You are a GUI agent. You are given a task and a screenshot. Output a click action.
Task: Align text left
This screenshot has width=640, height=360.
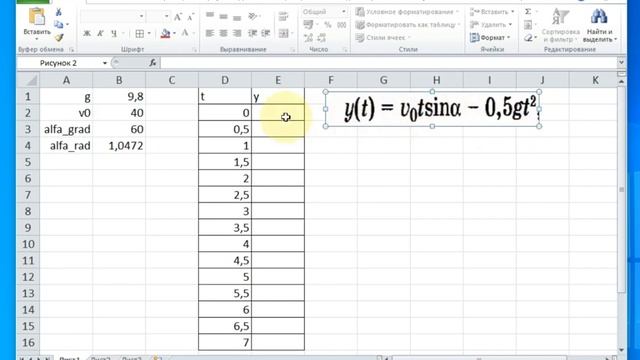coord(210,33)
